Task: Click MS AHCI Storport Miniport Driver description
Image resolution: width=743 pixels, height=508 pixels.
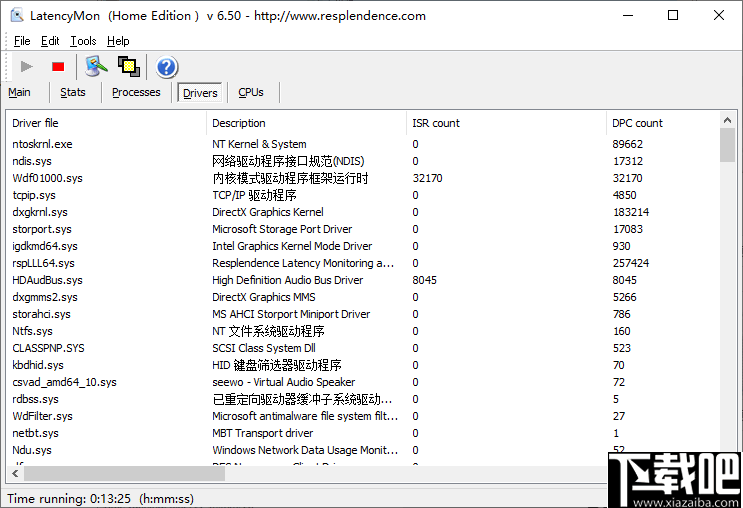Action: coord(291,315)
